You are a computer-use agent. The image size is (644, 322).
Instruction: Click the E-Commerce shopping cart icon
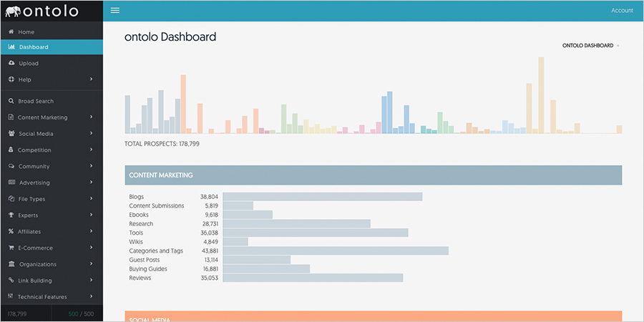(11, 248)
